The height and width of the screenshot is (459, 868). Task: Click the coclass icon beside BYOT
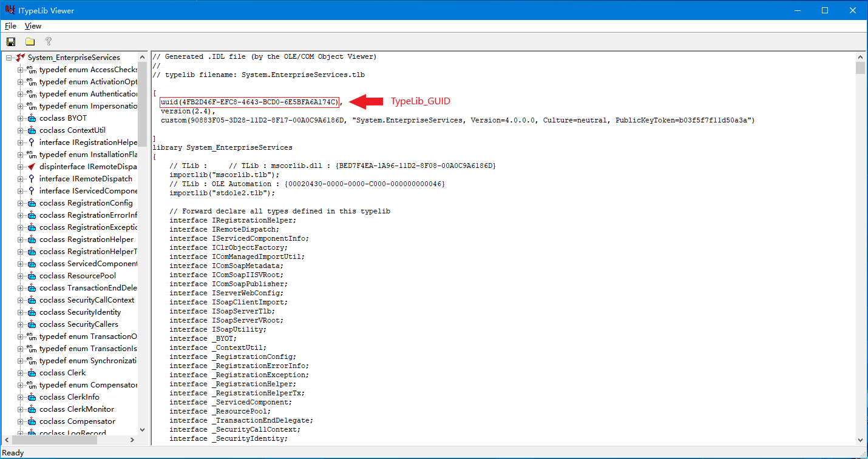click(32, 118)
